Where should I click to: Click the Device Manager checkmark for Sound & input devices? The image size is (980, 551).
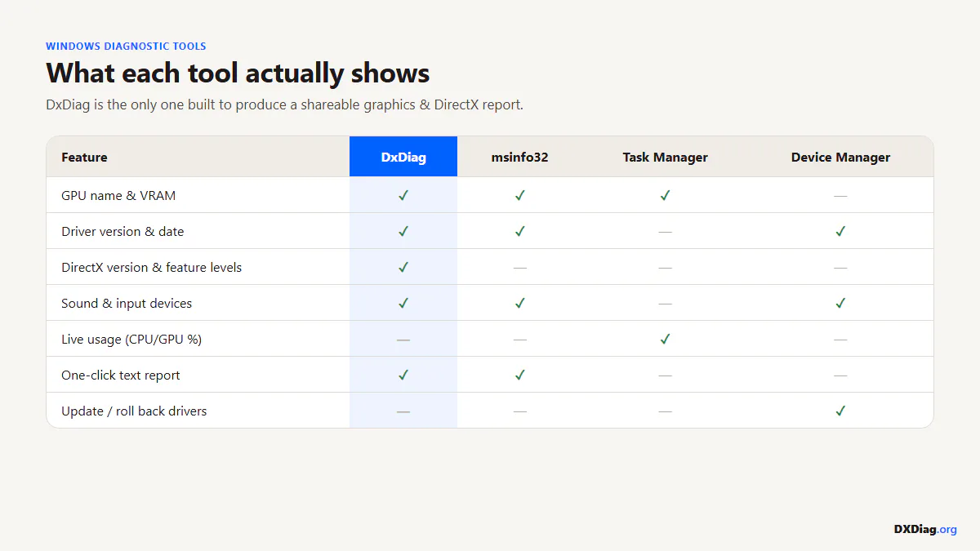pos(840,303)
